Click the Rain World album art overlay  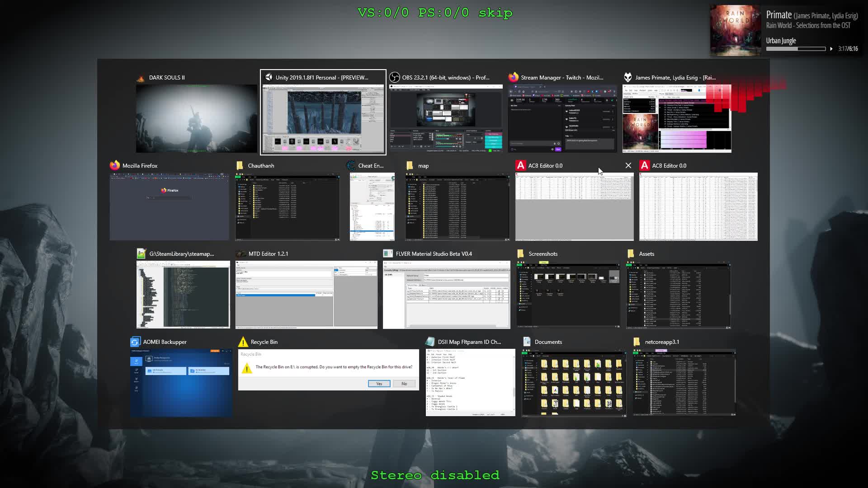[x=736, y=31]
